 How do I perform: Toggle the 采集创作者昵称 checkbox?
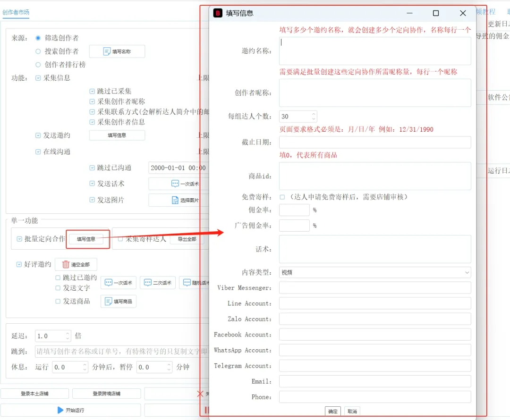click(92, 102)
